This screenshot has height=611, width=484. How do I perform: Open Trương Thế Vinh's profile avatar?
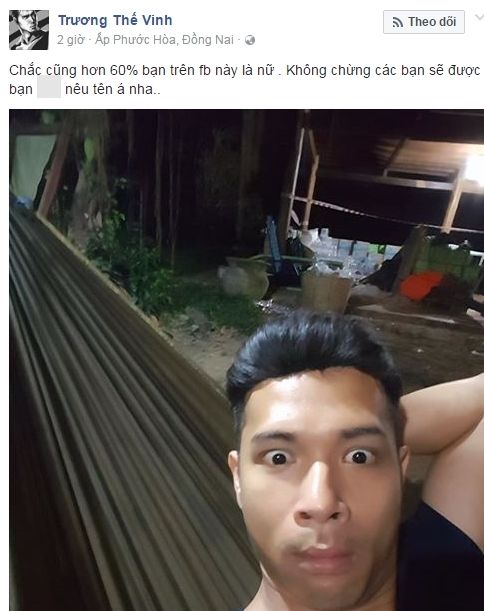[29, 30]
